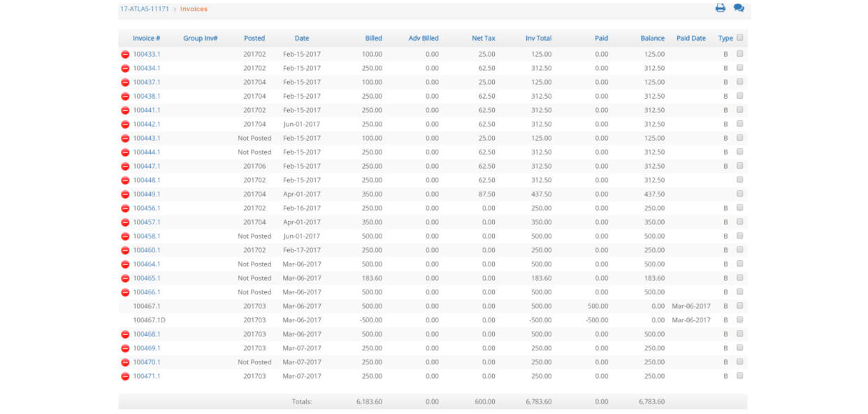
Task: Sort by Inv Total column header
Action: point(538,38)
